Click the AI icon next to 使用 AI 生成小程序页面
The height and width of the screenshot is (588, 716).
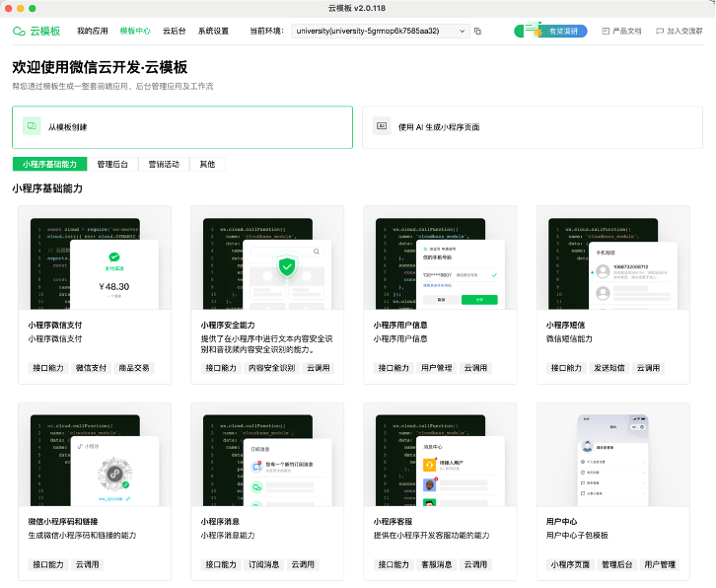(x=382, y=126)
